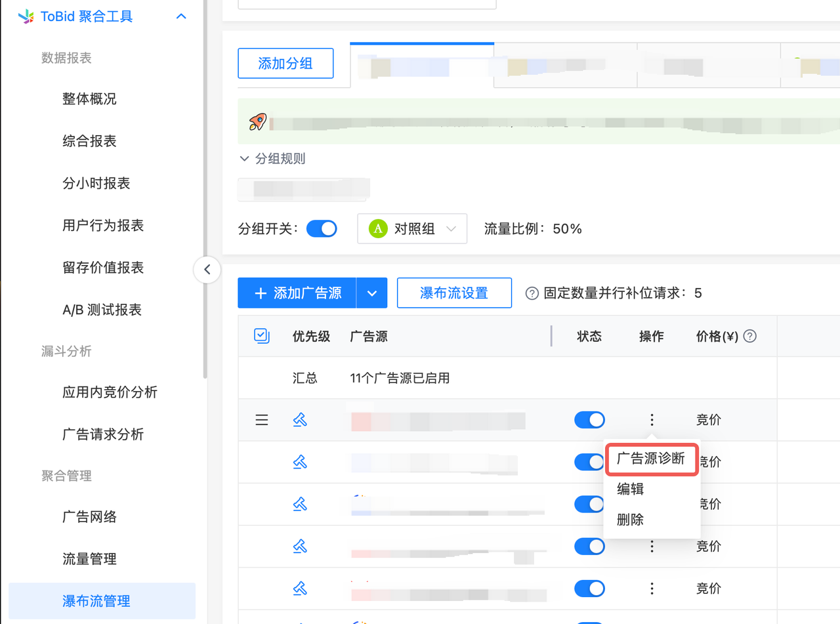This screenshot has height=624, width=840.
Task: Click the ToBid logo icon
Action: 26,16
